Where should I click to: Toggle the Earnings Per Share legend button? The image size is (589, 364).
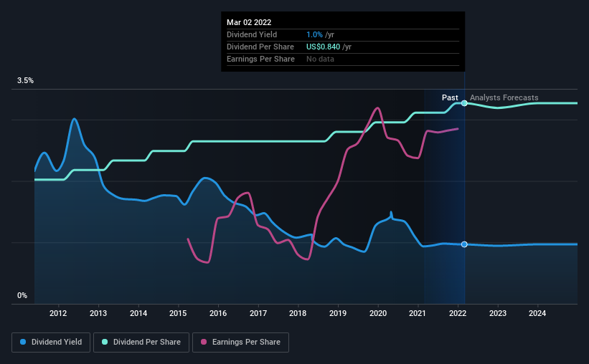pos(240,343)
